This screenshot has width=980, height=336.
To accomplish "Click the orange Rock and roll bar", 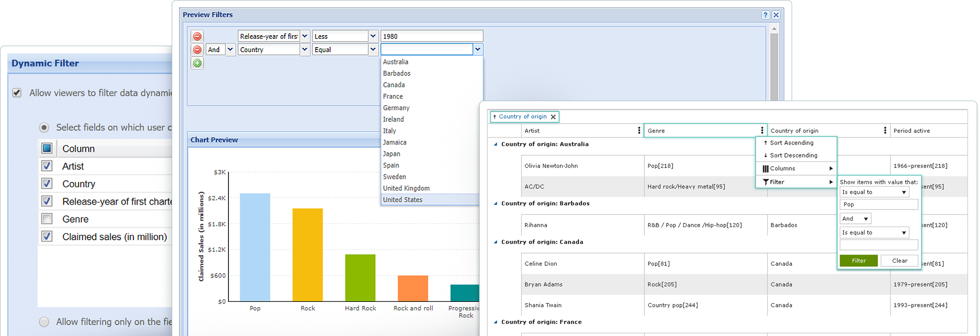I will (x=413, y=288).
